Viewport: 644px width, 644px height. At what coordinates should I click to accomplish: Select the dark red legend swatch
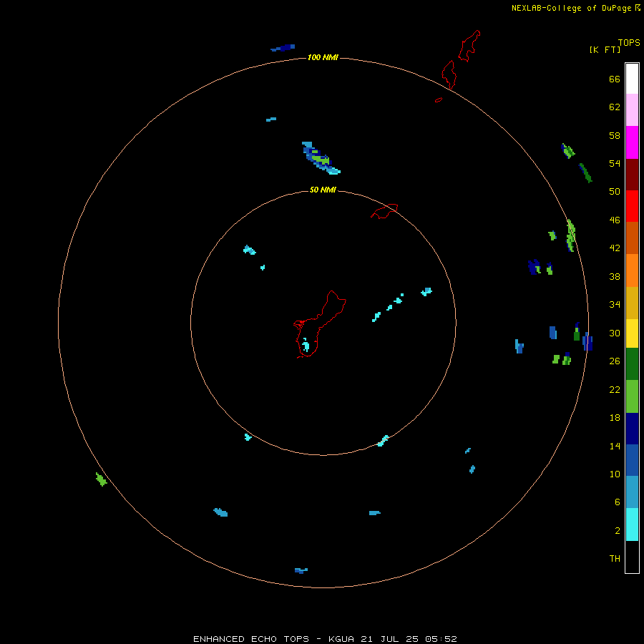[x=632, y=175]
